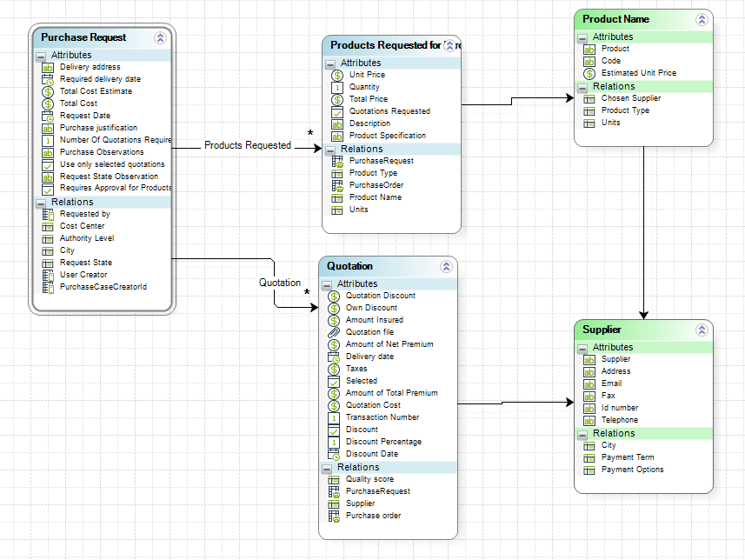Click currency icon next to Estimated Unit Price

pos(589,73)
